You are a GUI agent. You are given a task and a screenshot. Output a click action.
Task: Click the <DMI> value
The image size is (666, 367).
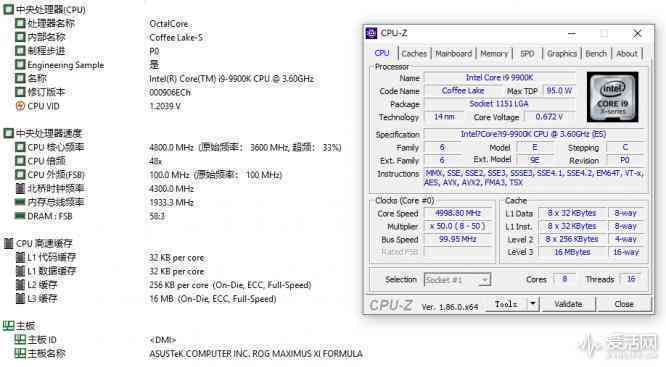(x=163, y=340)
